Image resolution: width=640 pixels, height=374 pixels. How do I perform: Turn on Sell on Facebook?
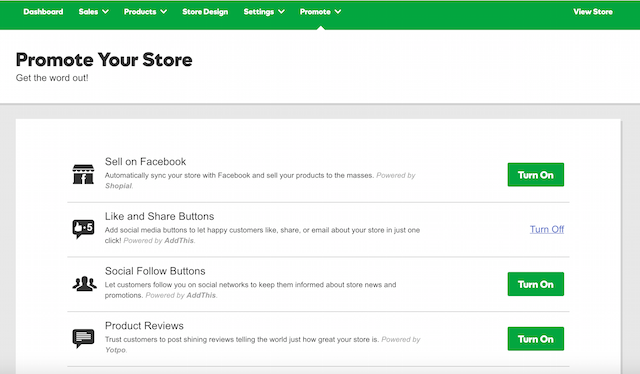click(x=536, y=175)
